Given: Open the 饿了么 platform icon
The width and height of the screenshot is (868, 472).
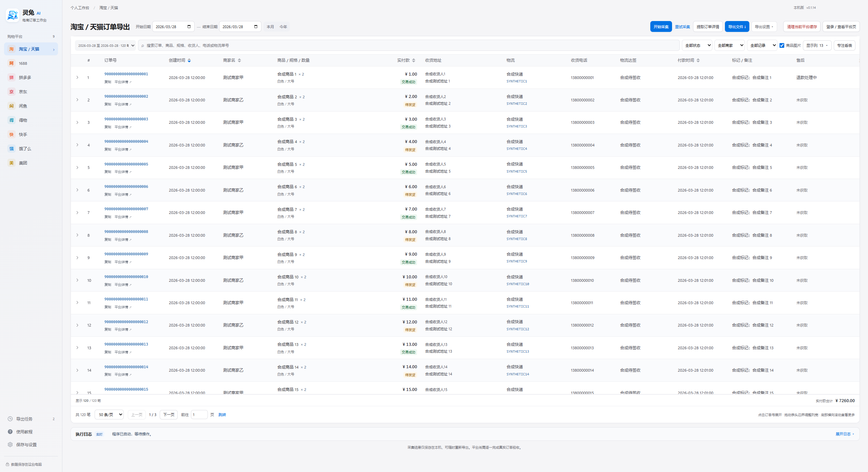Looking at the screenshot, I should coord(12,149).
